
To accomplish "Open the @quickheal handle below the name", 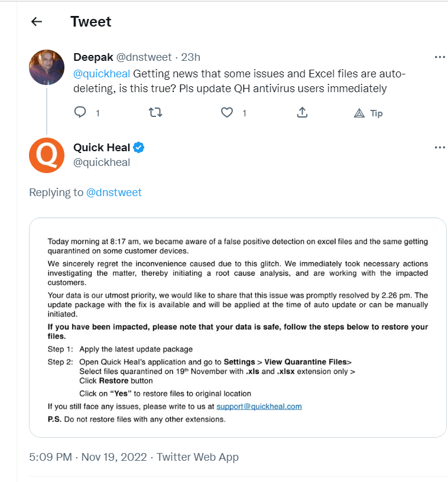I will click(x=102, y=162).
